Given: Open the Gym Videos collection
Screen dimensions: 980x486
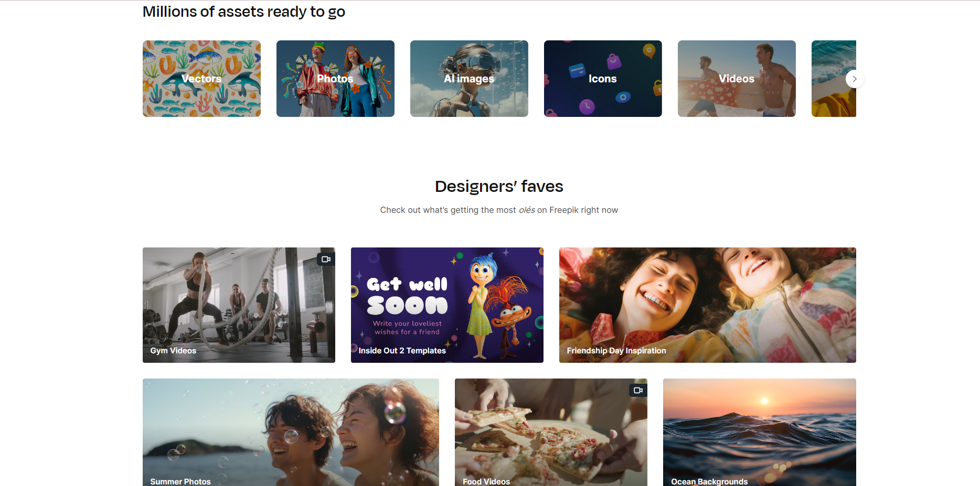Looking at the screenshot, I should point(239,305).
